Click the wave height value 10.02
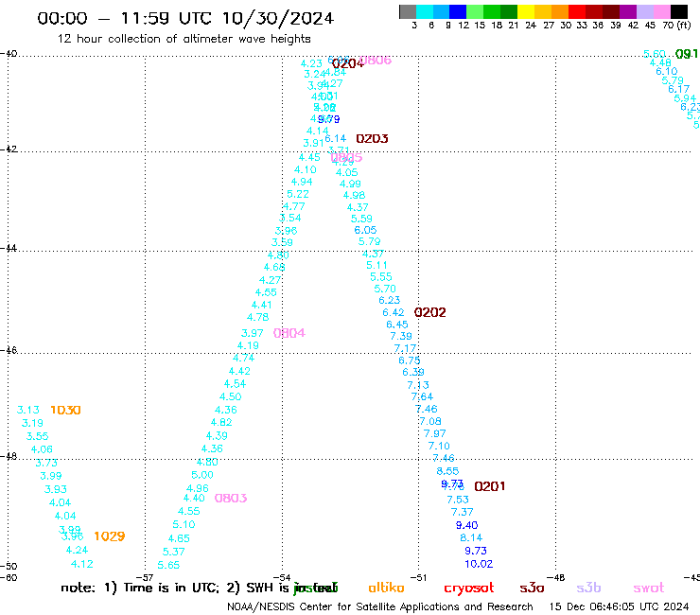Image resolution: width=700 pixels, height=615 pixels. point(479,564)
